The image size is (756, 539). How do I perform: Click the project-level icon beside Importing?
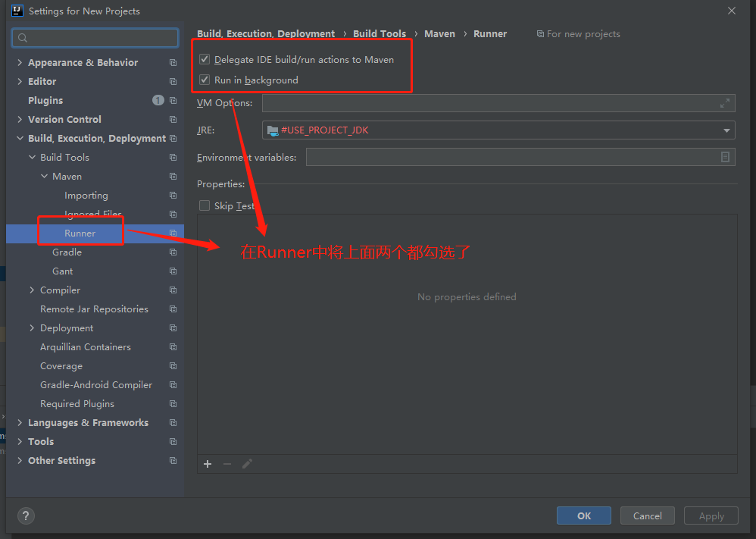click(x=173, y=195)
